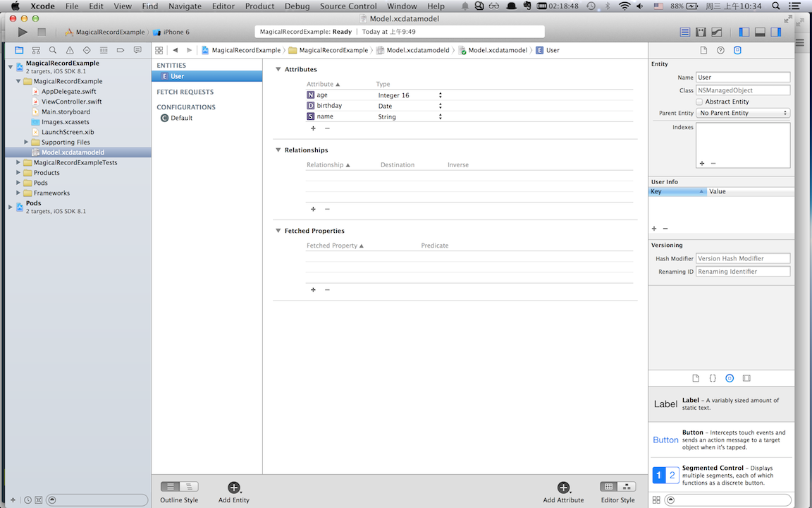This screenshot has width=812, height=508.
Task: Show the File Template library
Action: 696,378
